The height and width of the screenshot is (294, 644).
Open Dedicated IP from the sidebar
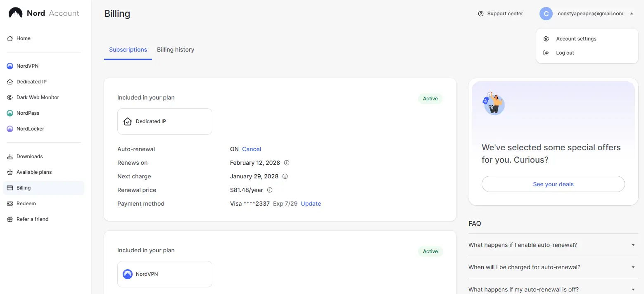(44, 82)
